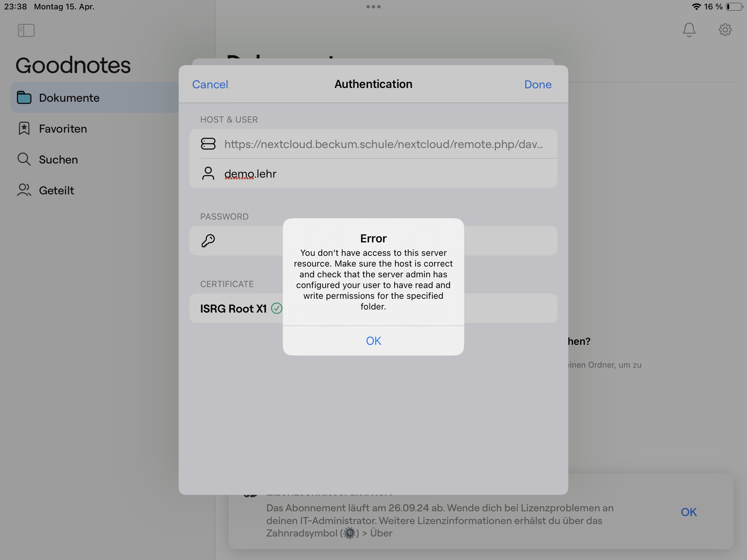The width and height of the screenshot is (747, 560).
Task: Tap the password key icon
Action: pyautogui.click(x=208, y=241)
